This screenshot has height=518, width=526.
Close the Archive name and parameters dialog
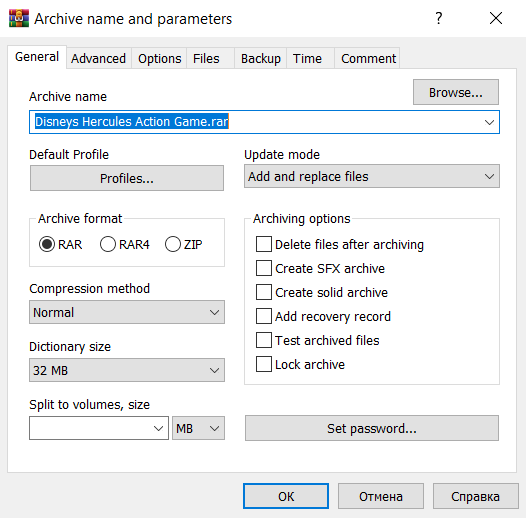[x=495, y=18]
